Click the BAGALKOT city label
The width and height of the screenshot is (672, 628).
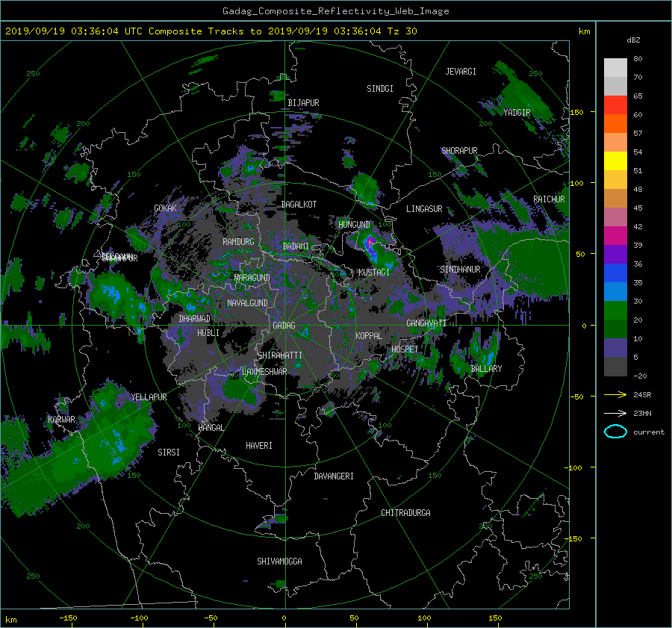point(299,205)
